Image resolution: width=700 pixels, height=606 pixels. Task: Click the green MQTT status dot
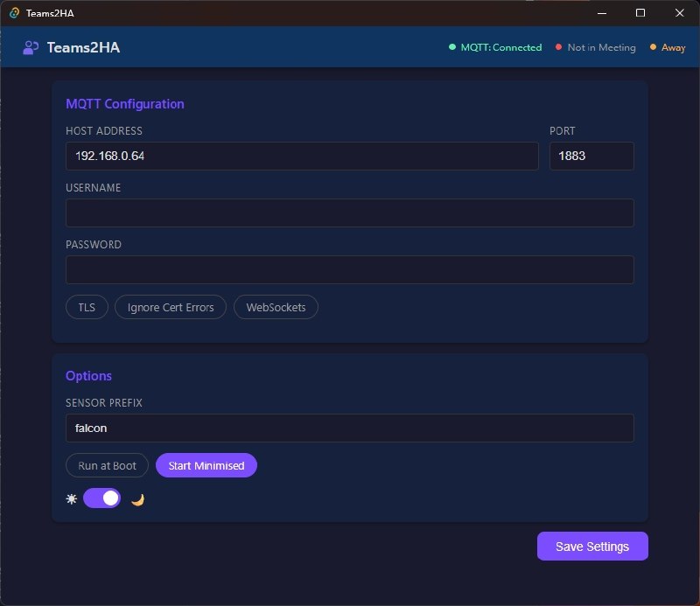coord(452,47)
